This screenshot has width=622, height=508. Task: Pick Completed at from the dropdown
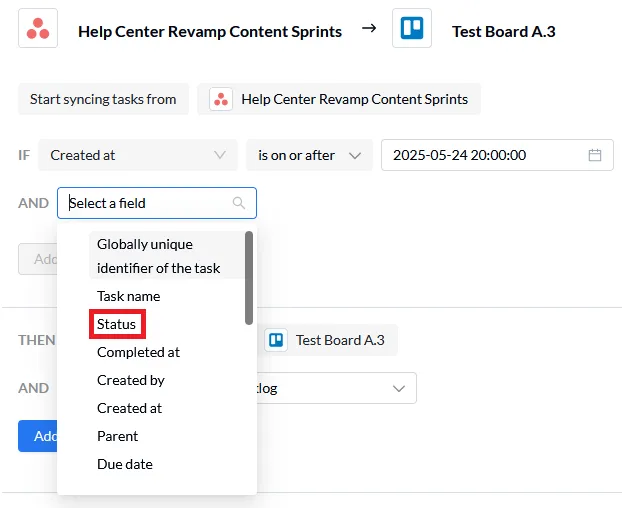[138, 352]
